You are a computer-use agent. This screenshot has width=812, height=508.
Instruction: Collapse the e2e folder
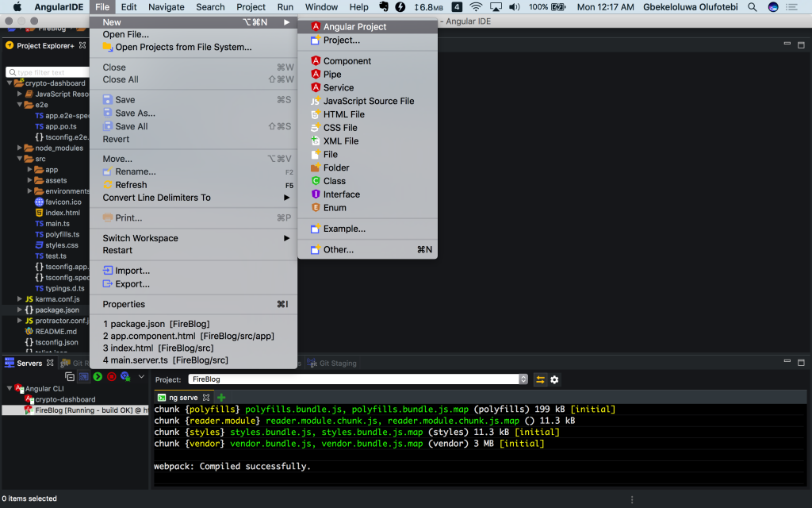20,105
